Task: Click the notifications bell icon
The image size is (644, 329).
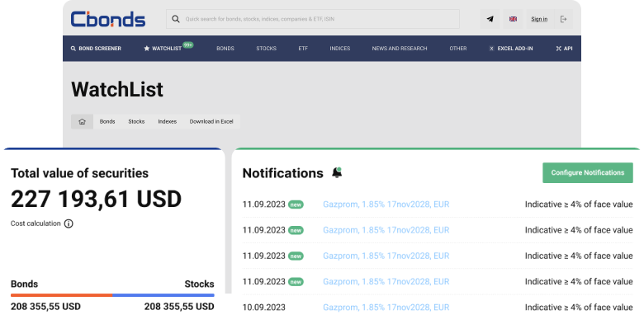Action: click(x=337, y=172)
